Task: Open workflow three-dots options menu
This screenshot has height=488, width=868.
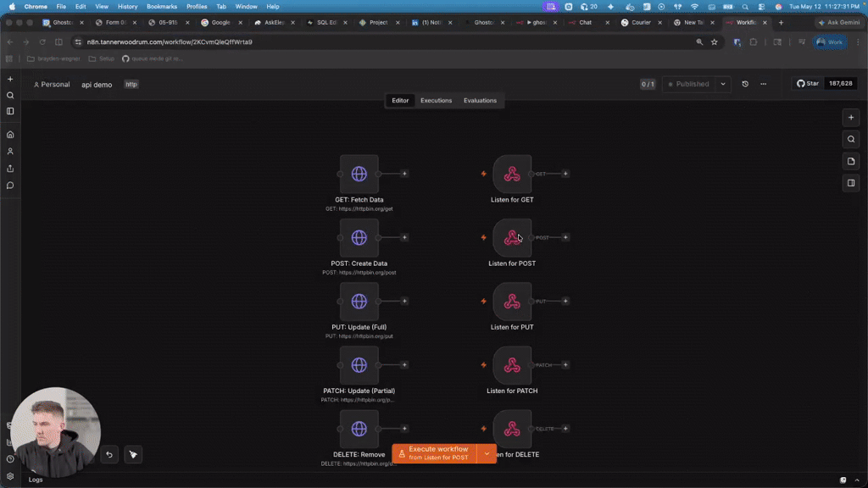Action: (x=764, y=84)
